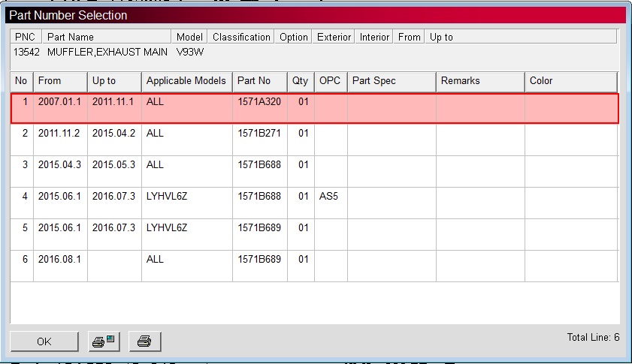Click the Part No column header

259,81
